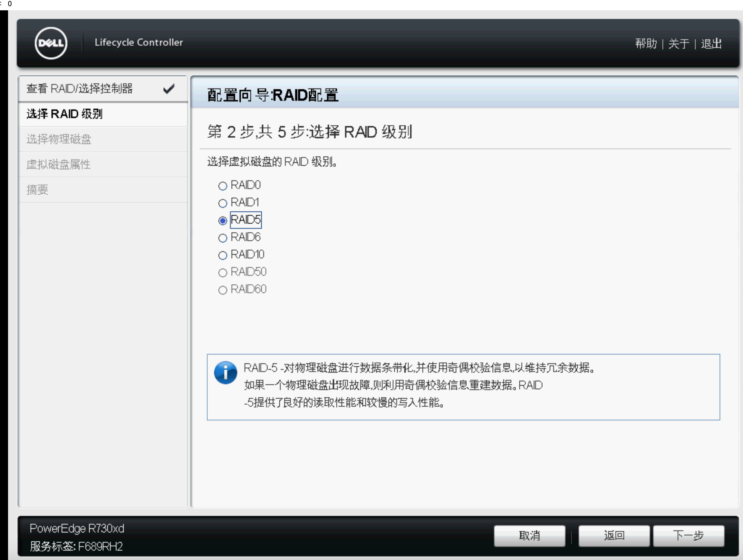Screen dimensions: 743x560
Task: Go to 查看 RAID/选择控制器 step
Action: (80, 89)
